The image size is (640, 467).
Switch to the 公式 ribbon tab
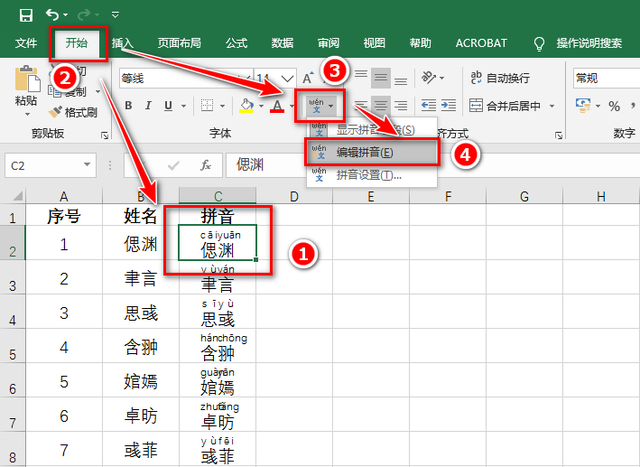point(236,43)
